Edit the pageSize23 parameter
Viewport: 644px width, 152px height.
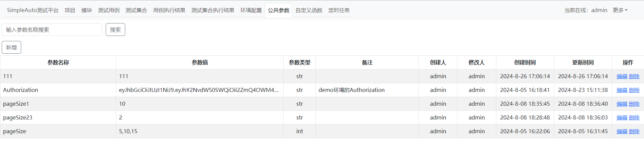click(x=622, y=118)
